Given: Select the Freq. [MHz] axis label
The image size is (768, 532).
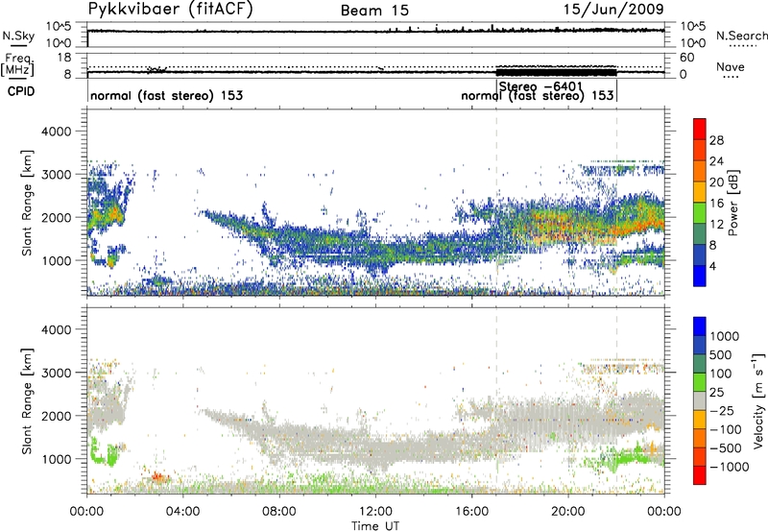Looking at the screenshot, I should tap(19, 64).
